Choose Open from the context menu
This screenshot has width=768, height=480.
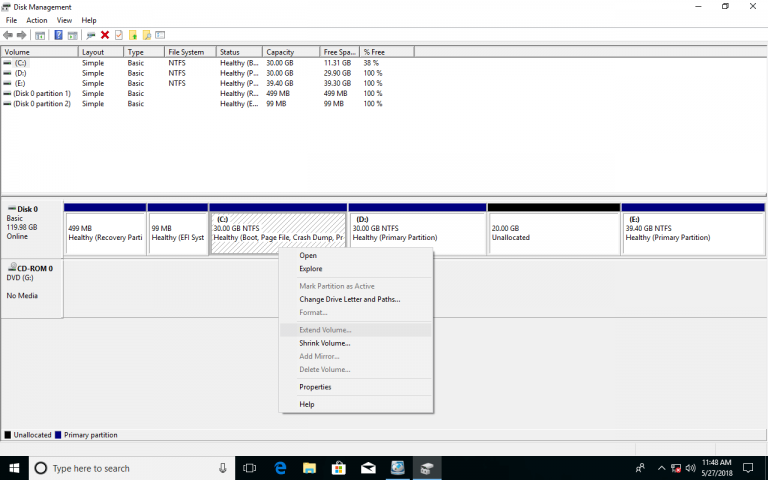click(x=356, y=256)
